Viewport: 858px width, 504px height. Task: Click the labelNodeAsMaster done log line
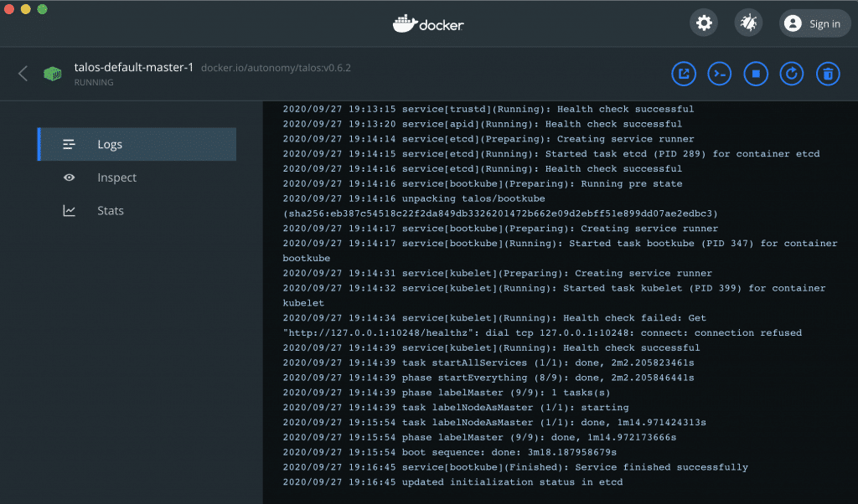coord(494,423)
